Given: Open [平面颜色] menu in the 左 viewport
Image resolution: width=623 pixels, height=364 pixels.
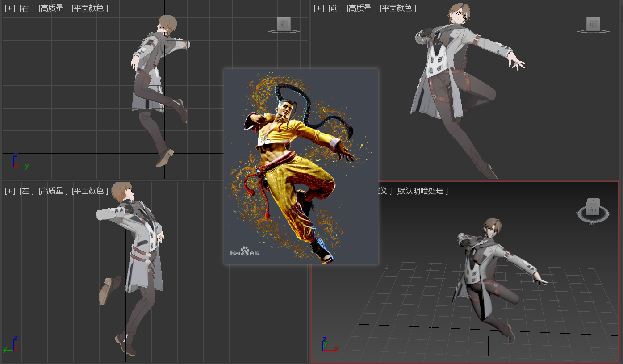Looking at the screenshot, I should pos(90,191).
